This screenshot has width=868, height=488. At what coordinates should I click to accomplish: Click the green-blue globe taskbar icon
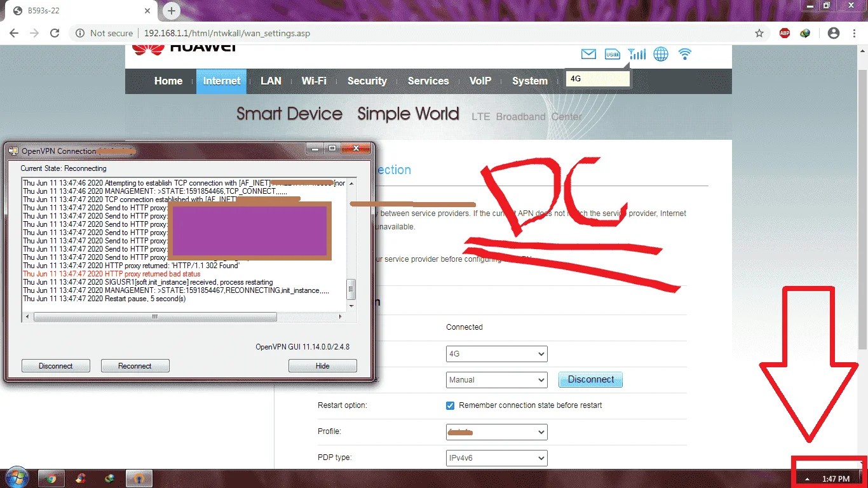click(110, 478)
